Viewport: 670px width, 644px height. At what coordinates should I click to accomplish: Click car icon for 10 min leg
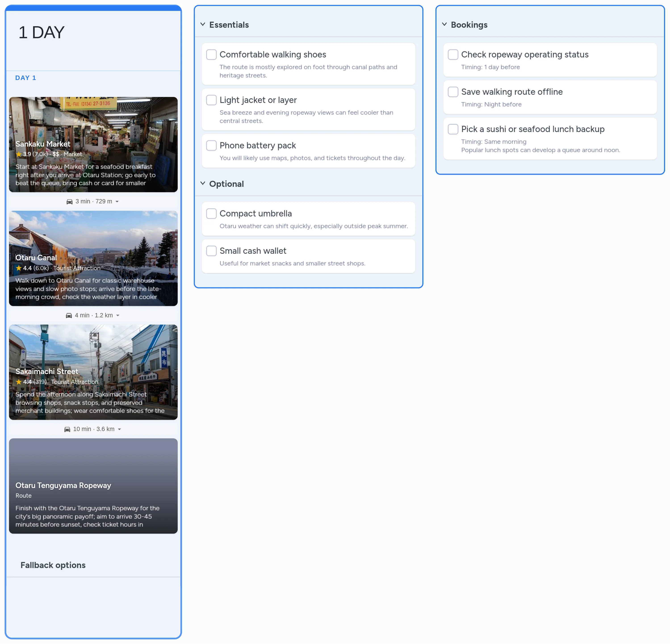pos(67,429)
